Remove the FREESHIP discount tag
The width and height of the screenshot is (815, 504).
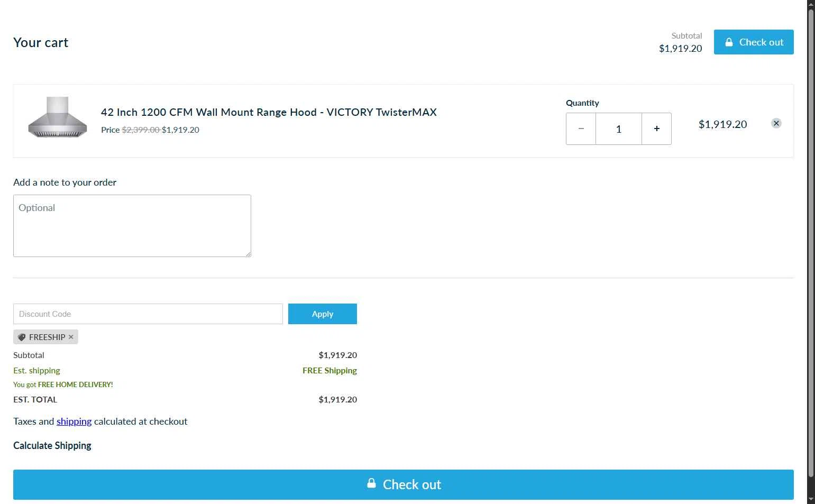click(x=71, y=337)
